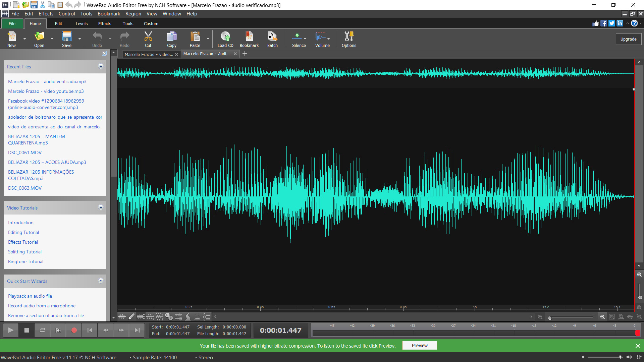644x362 pixels.
Task: Click the Silence tool icon
Action: click(x=297, y=36)
